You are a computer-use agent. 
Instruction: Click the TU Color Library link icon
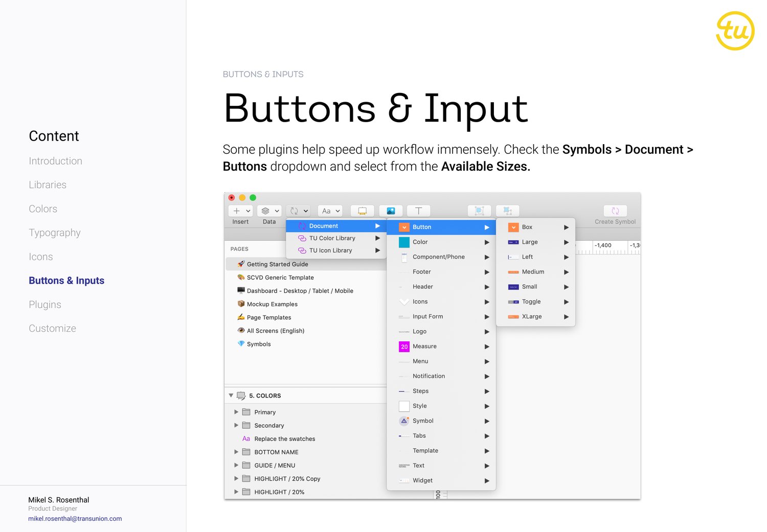[302, 238]
